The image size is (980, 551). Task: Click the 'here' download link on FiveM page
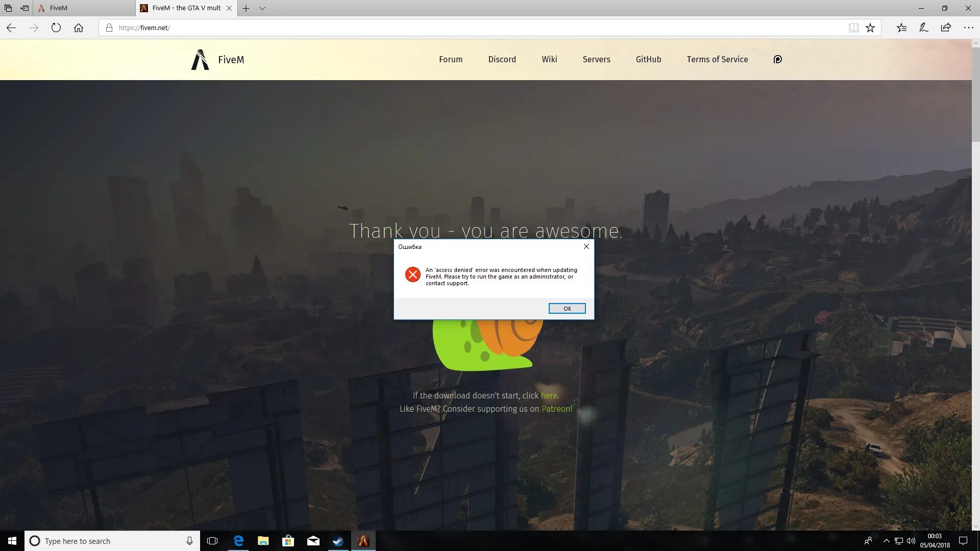coord(549,395)
